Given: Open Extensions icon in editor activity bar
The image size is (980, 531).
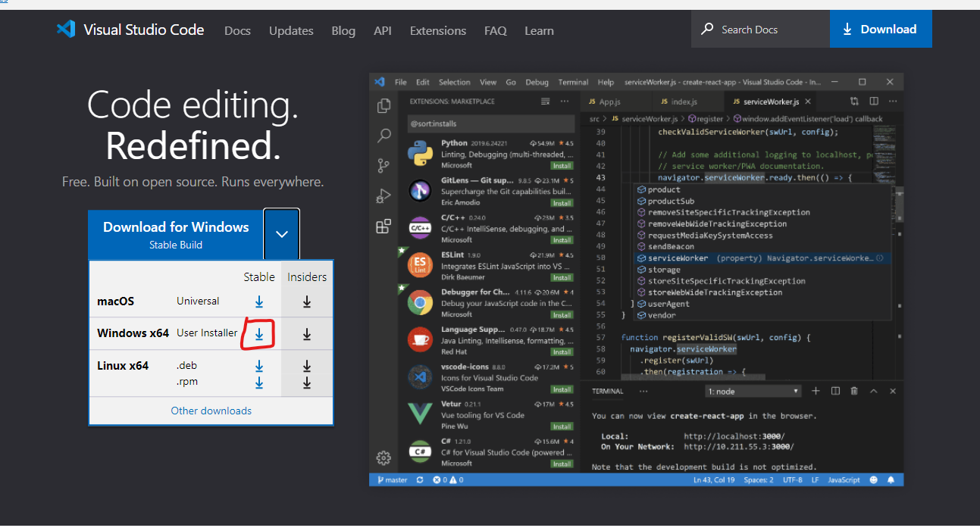Looking at the screenshot, I should pos(384,226).
